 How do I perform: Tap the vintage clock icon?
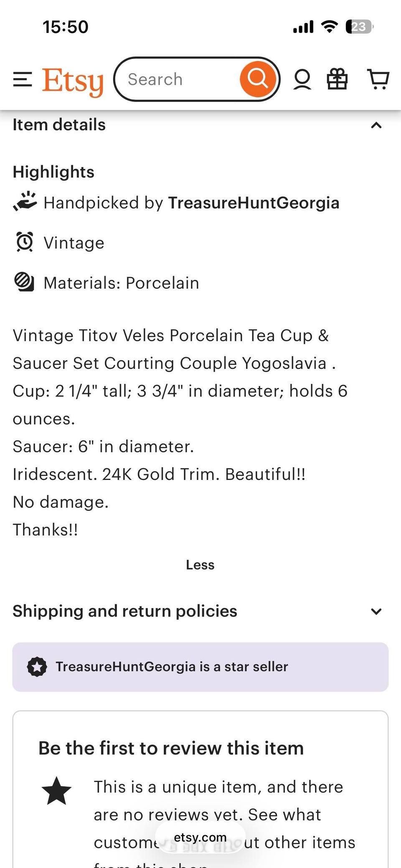[x=25, y=242]
